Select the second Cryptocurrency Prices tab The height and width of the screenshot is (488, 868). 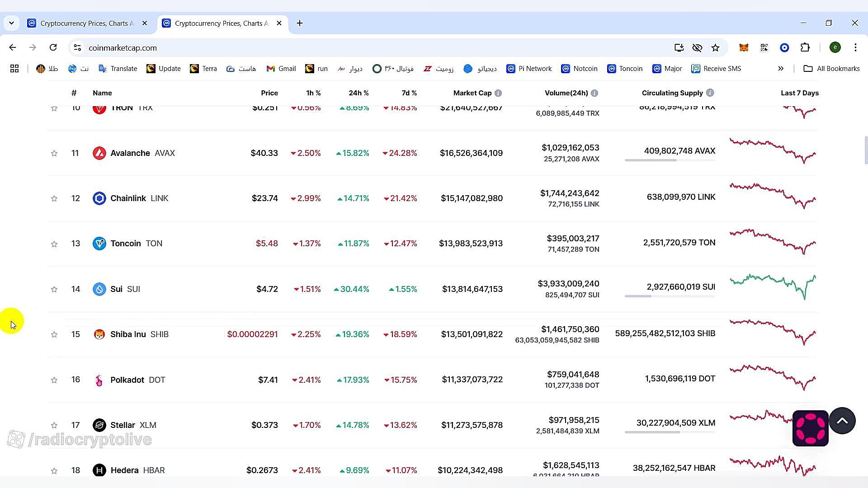pos(222,23)
